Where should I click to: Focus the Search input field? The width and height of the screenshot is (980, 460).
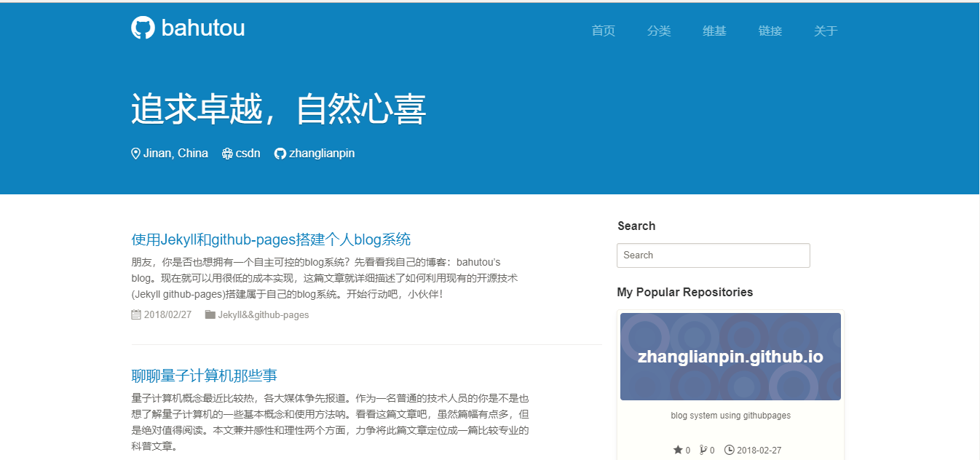point(713,255)
